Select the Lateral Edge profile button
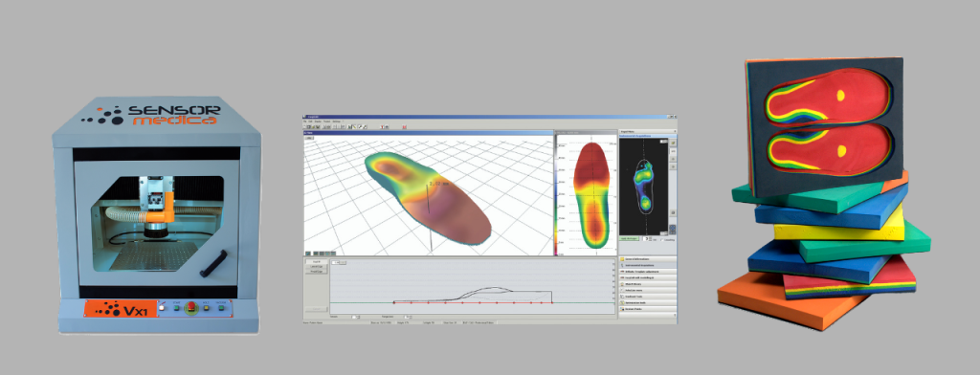The image size is (980, 375). 316,267
